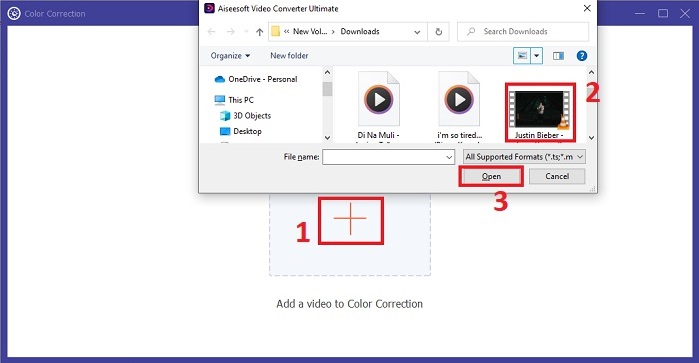Click navigation pane scroll down arrow
This screenshot has height=363, width=699.
coord(327,138)
